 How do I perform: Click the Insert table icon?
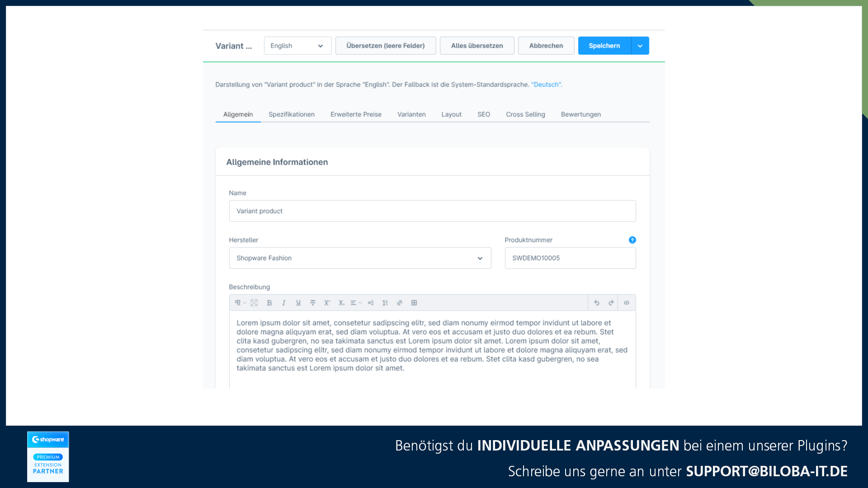click(x=414, y=302)
